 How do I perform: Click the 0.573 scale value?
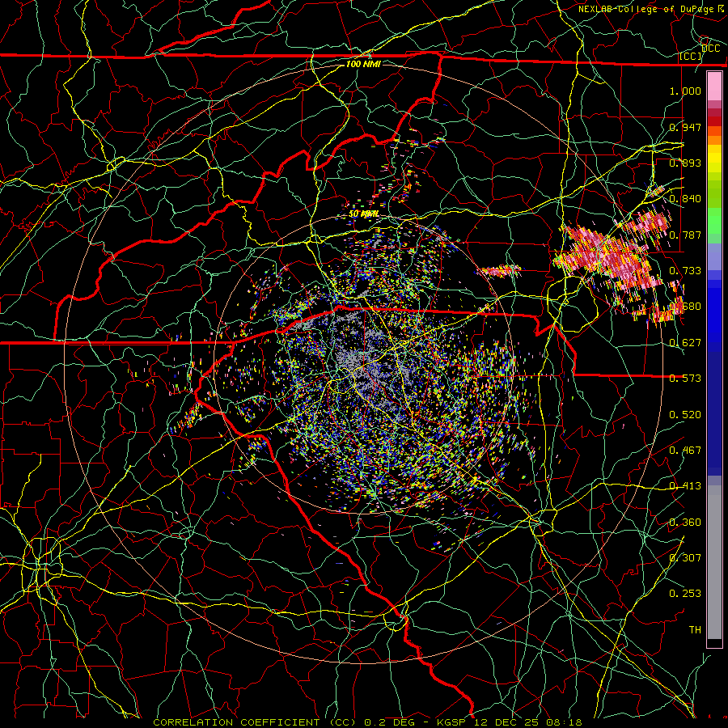click(685, 378)
